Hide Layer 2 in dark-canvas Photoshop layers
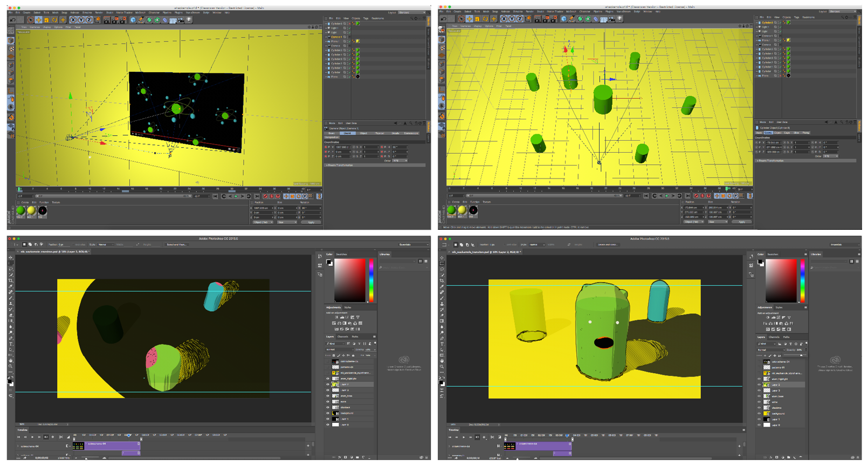 (x=328, y=385)
